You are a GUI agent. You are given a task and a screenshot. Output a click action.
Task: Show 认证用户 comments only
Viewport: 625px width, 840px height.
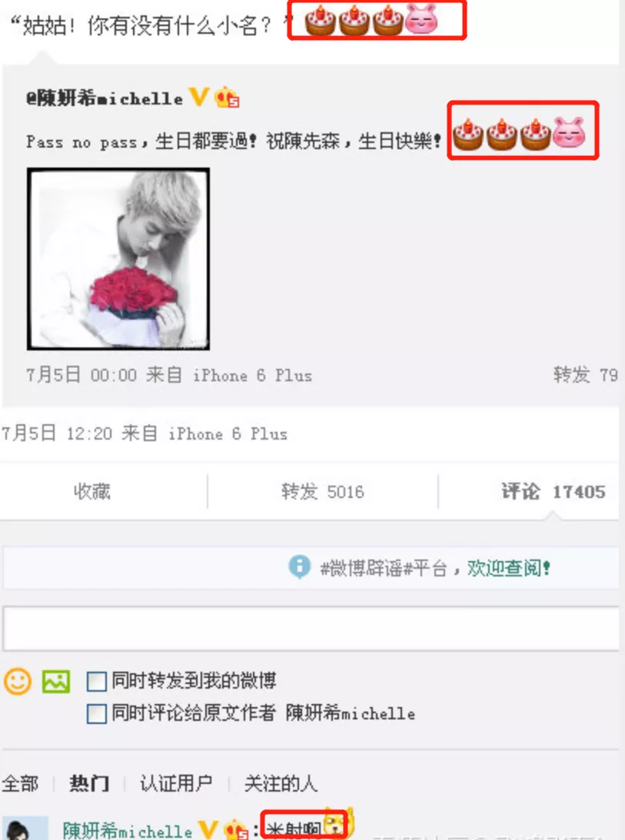click(176, 783)
